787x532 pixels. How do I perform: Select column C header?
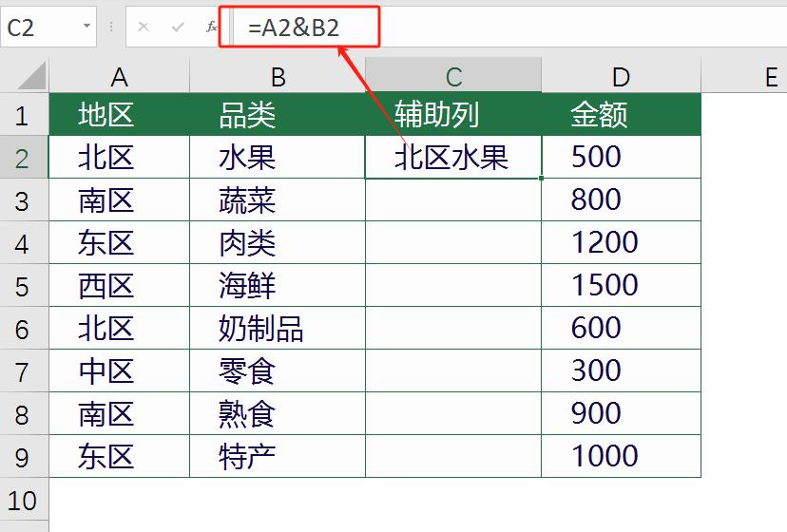[x=453, y=75]
